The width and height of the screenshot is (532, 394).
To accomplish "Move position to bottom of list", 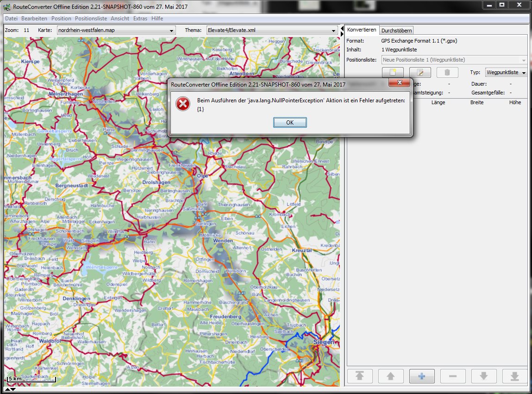I will click(x=514, y=376).
